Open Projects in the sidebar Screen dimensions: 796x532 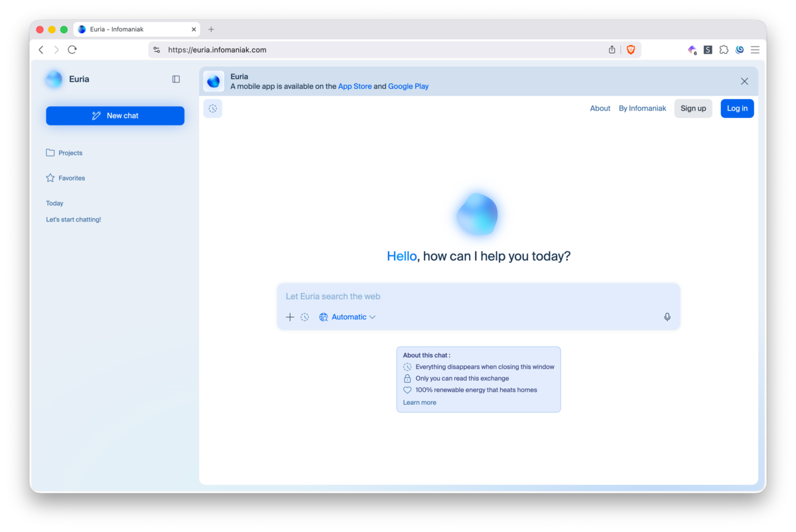point(70,153)
